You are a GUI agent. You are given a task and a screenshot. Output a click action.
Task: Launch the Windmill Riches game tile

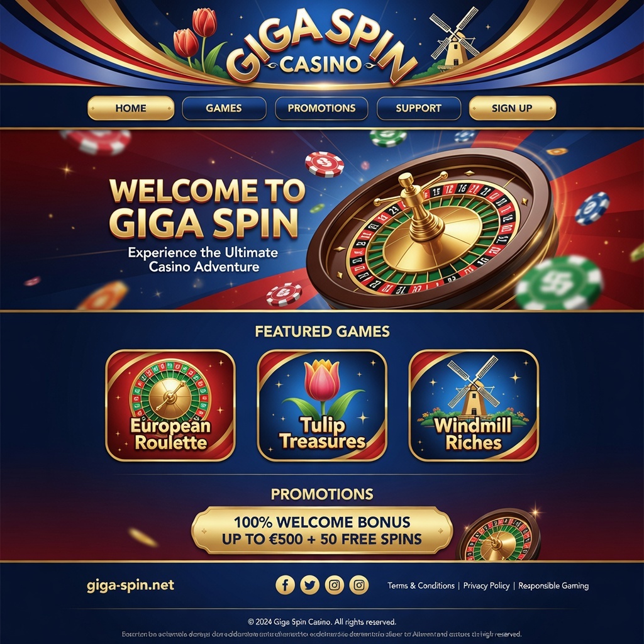coord(474,406)
